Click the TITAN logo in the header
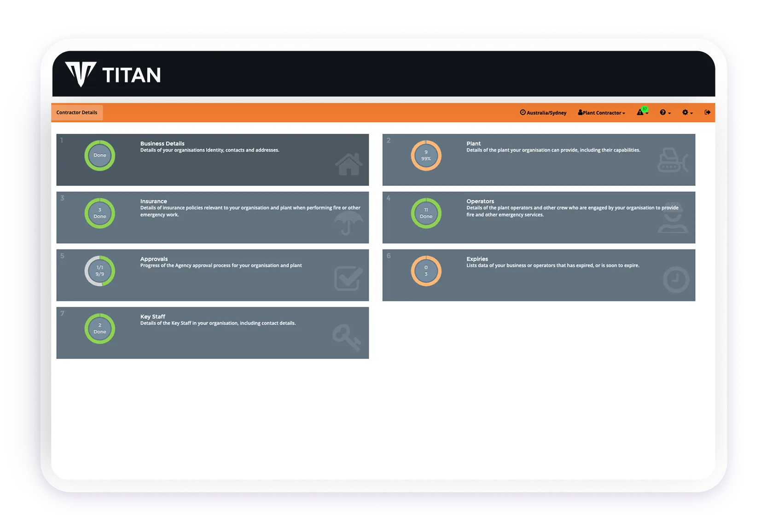The height and width of the screenshot is (532, 767). coord(113,74)
